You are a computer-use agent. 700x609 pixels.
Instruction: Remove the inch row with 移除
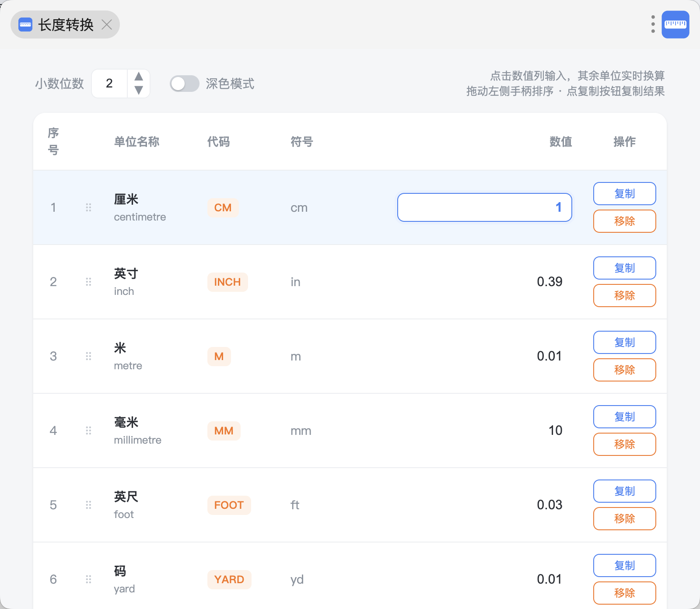tap(624, 295)
